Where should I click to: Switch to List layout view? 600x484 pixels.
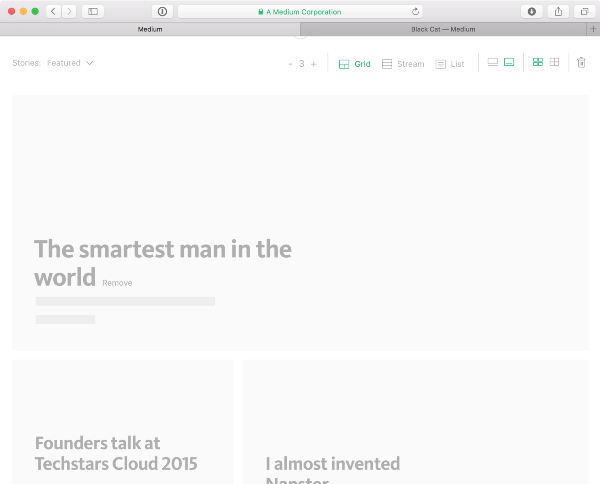click(450, 64)
